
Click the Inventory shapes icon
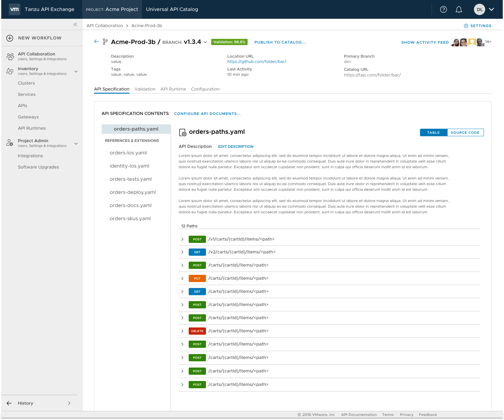pyautogui.click(x=10, y=71)
